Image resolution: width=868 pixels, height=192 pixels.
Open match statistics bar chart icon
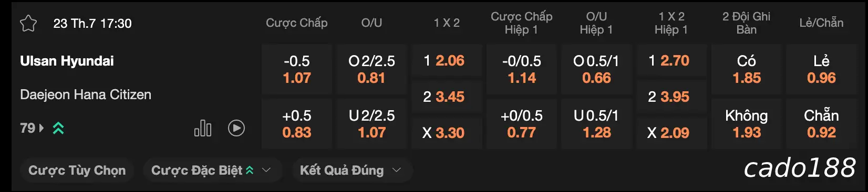(x=203, y=128)
